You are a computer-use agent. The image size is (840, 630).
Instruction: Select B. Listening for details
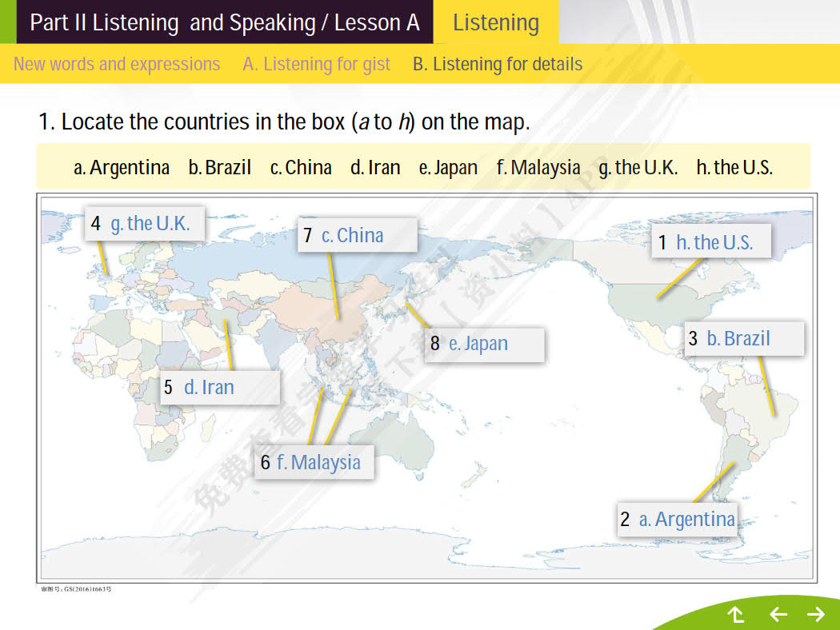point(497,64)
